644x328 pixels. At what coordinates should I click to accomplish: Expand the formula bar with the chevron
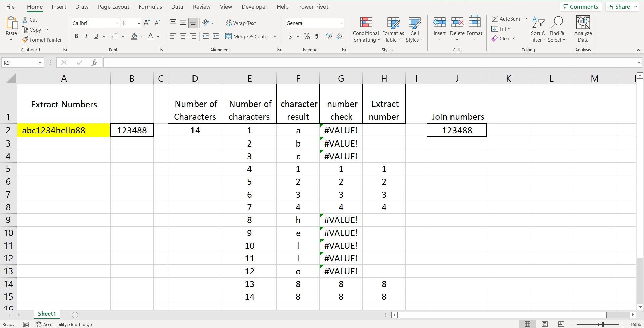[639, 63]
